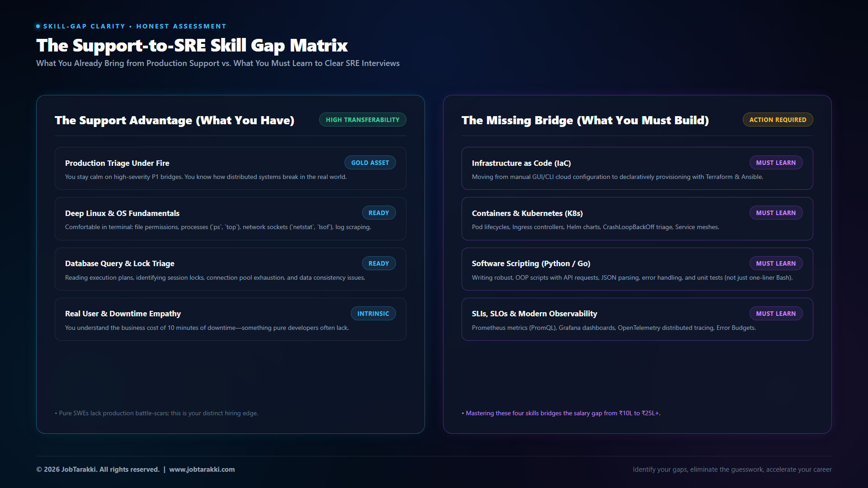Click subtitle starting 'What You Already Bring'

(x=218, y=63)
